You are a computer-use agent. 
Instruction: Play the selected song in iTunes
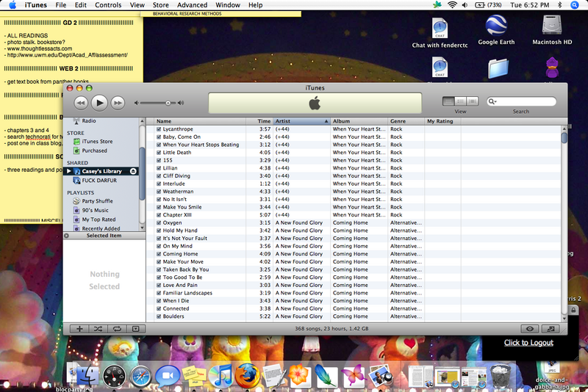[x=99, y=103]
